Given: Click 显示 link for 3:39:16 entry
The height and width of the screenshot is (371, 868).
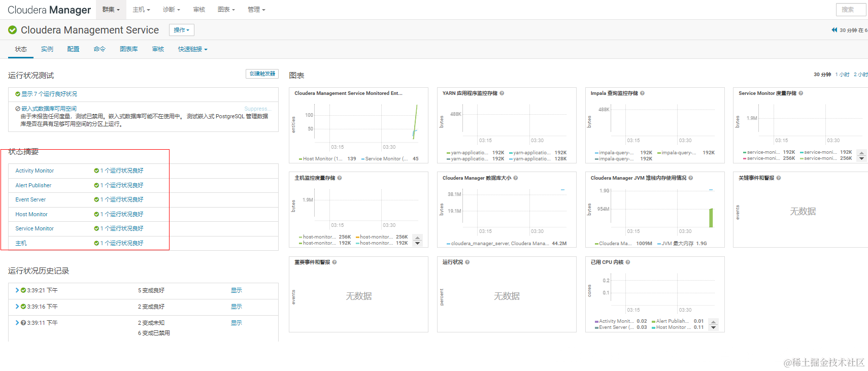Looking at the screenshot, I should [237, 307].
